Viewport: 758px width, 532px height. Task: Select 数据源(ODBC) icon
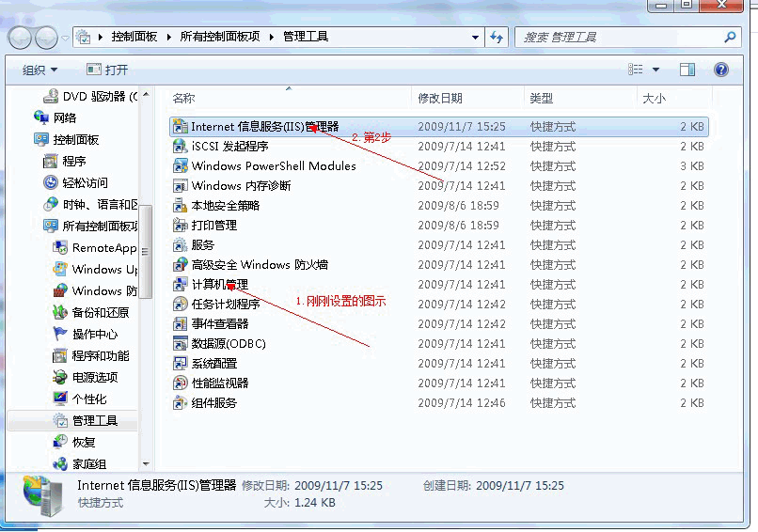coord(180,344)
